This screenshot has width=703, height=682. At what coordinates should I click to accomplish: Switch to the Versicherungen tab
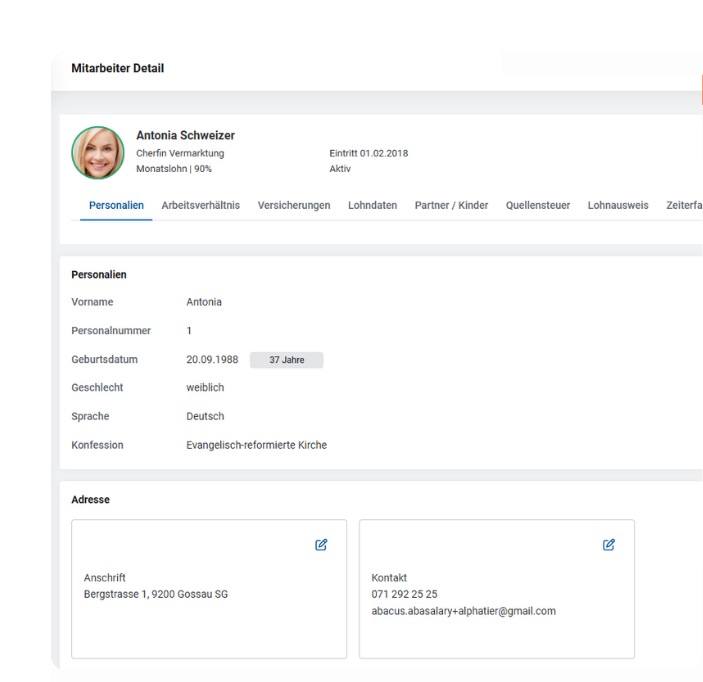coord(294,205)
